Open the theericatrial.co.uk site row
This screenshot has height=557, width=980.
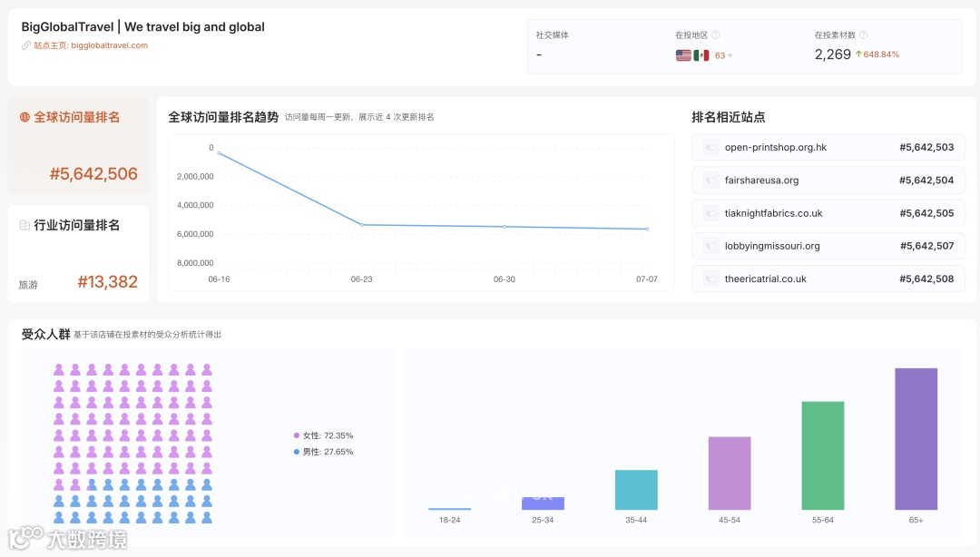tap(828, 278)
